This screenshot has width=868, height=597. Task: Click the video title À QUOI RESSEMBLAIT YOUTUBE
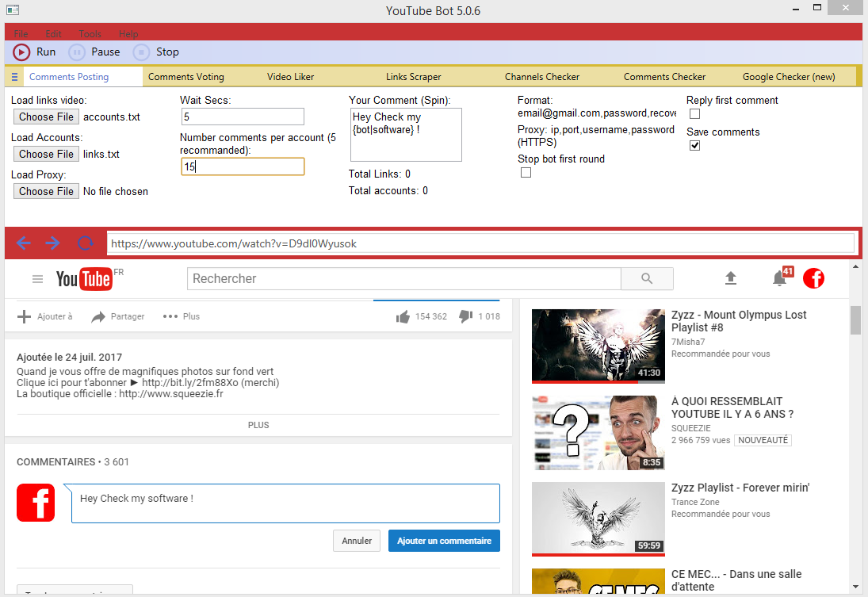tap(732, 408)
